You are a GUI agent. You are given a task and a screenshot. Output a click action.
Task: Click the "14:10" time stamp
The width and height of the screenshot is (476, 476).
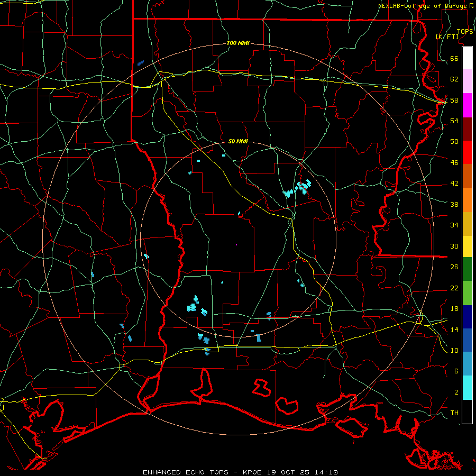325,472
